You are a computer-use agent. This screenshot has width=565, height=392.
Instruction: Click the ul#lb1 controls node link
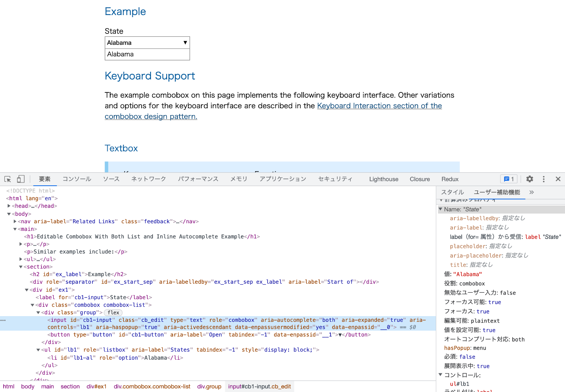(x=459, y=384)
